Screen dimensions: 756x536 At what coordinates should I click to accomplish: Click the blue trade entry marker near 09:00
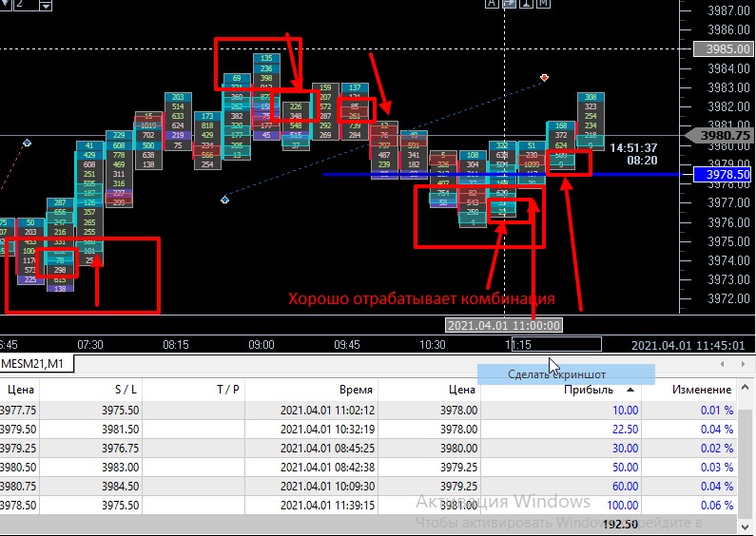224,199
